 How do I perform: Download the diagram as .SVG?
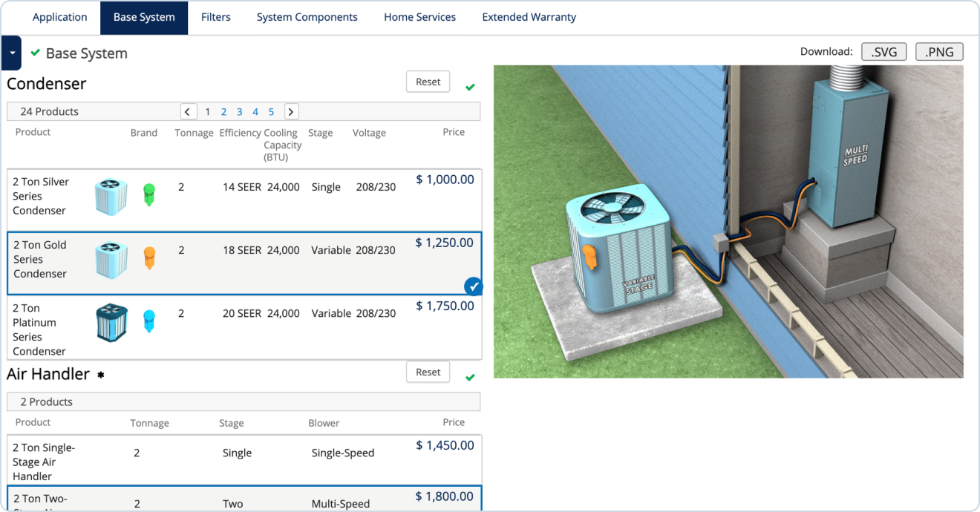click(x=883, y=52)
